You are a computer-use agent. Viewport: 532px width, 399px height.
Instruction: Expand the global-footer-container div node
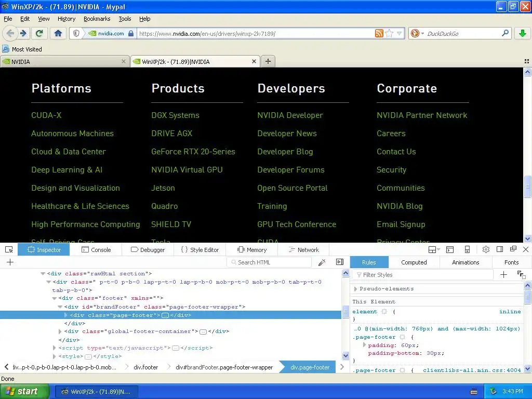60,331
